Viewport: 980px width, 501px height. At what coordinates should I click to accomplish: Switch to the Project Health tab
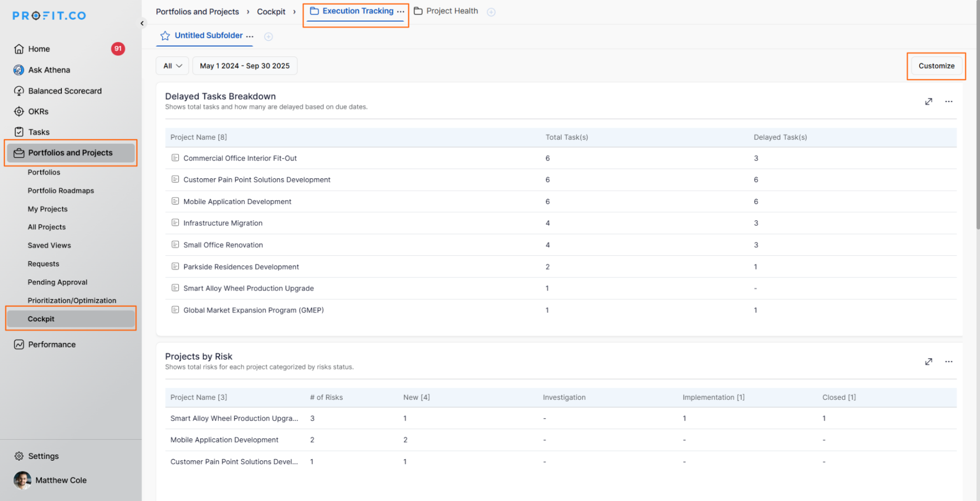coord(451,11)
